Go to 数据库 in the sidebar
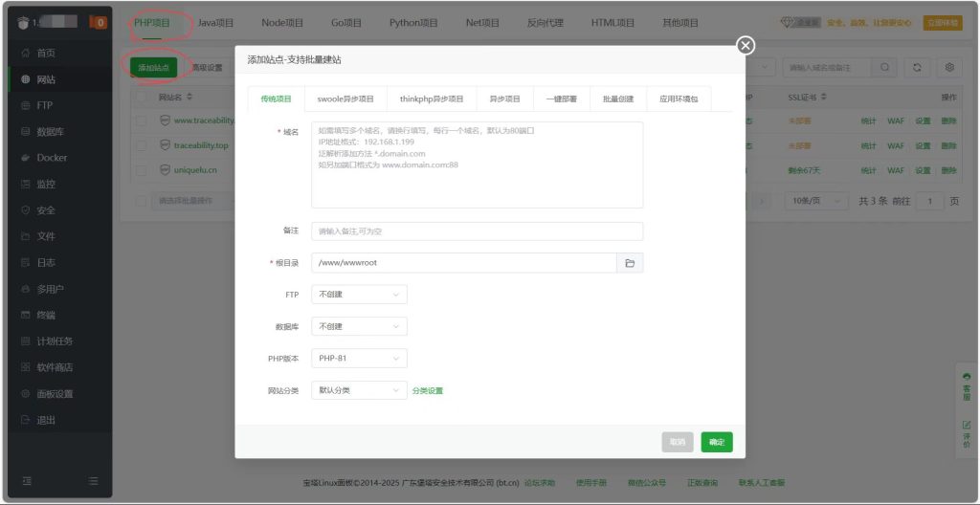The width and height of the screenshot is (980, 505). pyautogui.click(x=51, y=132)
